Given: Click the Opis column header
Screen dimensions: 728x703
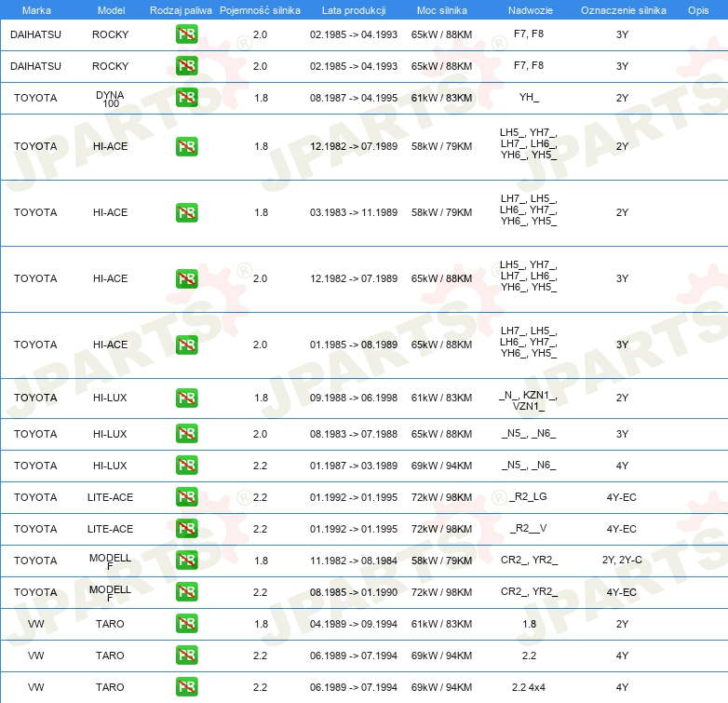Looking at the screenshot, I should coord(698,10).
